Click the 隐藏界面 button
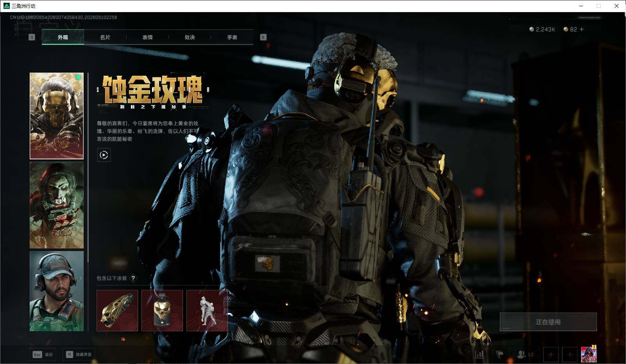The image size is (626, 364). (79, 354)
